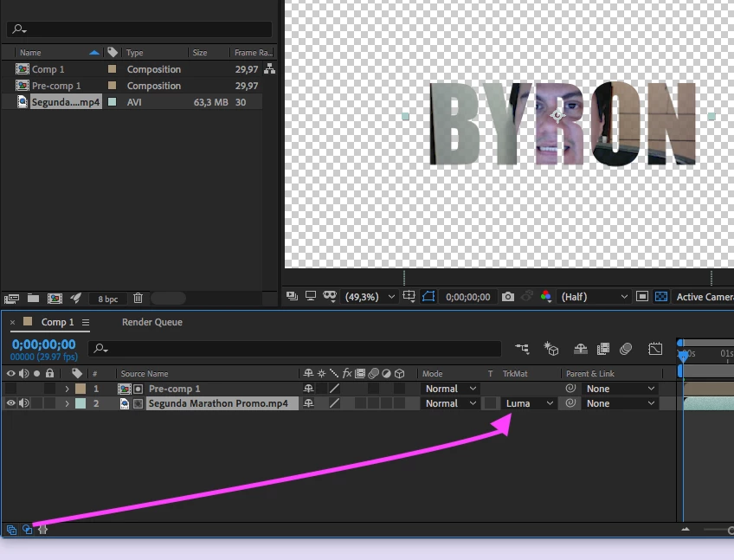Mute audio of Segunda Marathon Promo.mp4 layer
This screenshot has height=560, width=734.
[23, 403]
